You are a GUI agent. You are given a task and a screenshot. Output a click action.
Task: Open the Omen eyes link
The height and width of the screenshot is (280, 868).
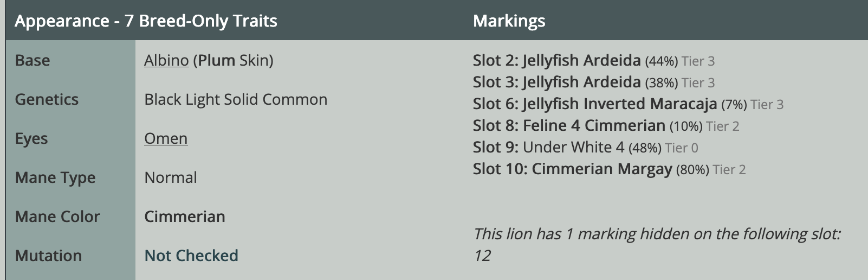coord(166,138)
